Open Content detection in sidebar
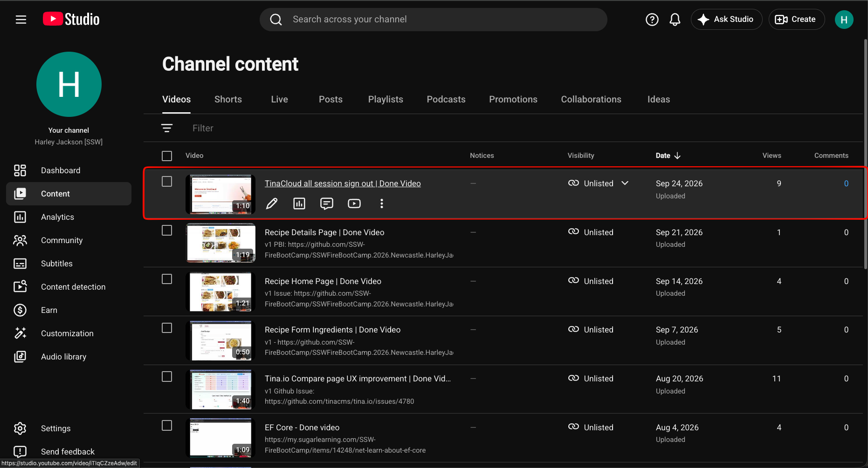 tap(69, 287)
